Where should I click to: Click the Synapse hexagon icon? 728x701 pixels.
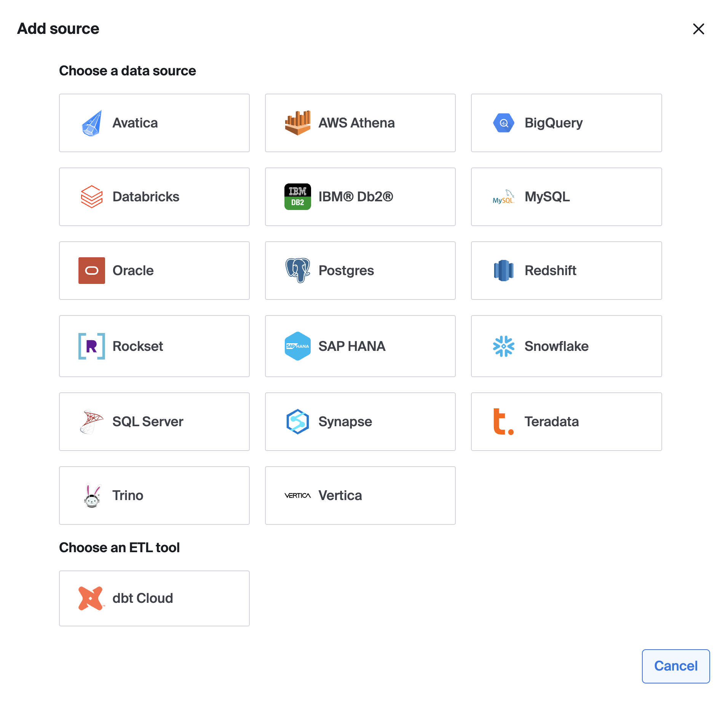(298, 422)
